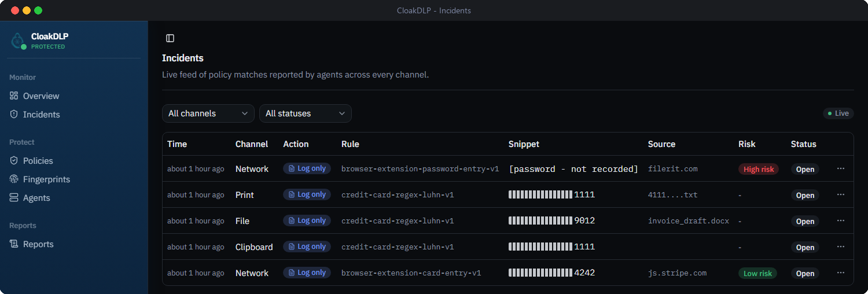868x294 pixels.
Task: Click Open status in invoice_draft.docx row
Action: point(805,222)
